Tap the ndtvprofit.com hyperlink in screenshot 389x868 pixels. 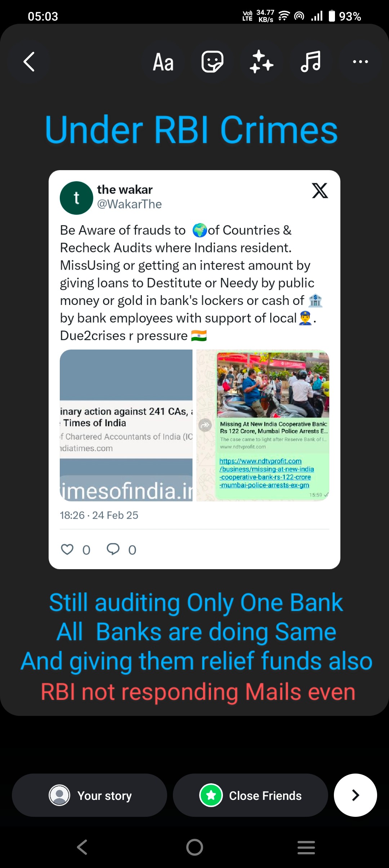(267, 473)
